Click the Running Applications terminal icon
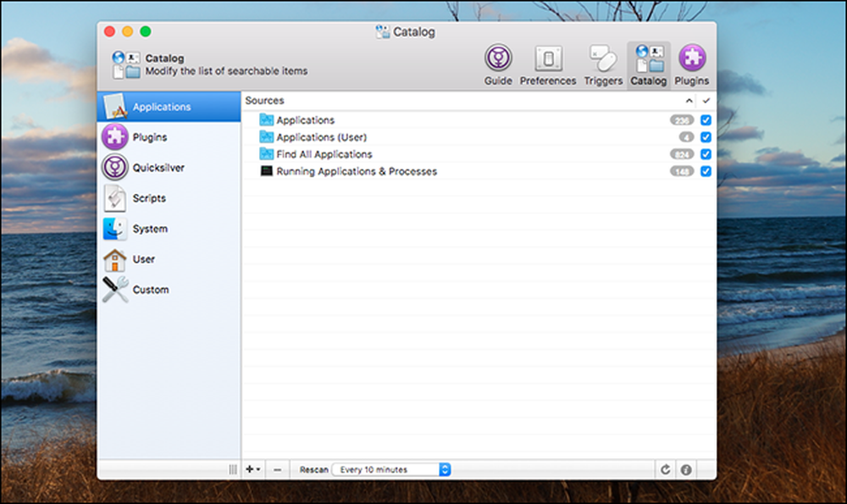The width and height of the screenshot is (847, 504). pyautogui.click(x=266, y=171)
